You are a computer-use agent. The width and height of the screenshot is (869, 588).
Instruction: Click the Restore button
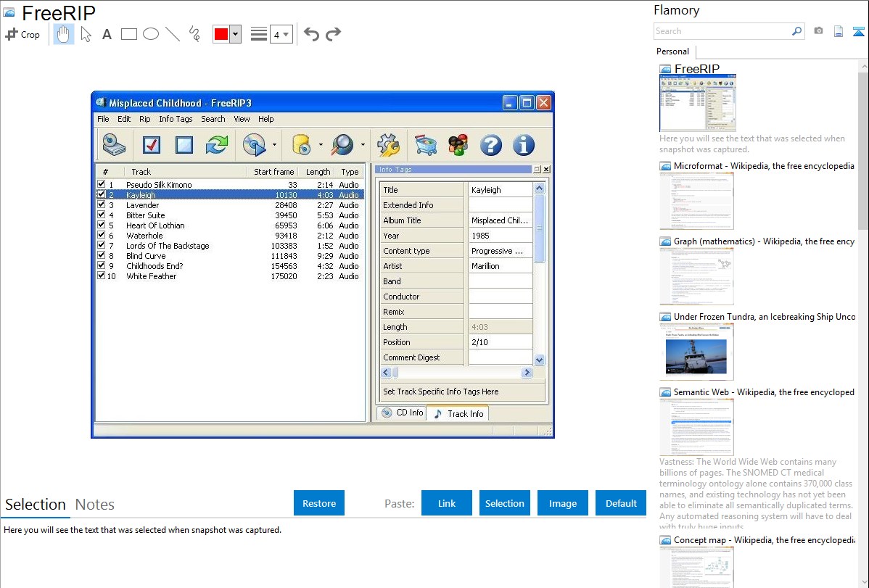click(319, 503)
